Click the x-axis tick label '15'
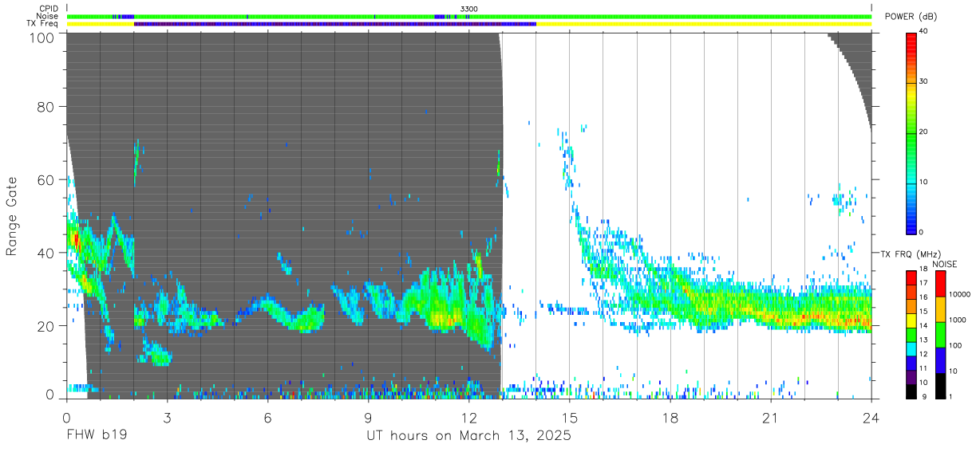 click(569, 418)
